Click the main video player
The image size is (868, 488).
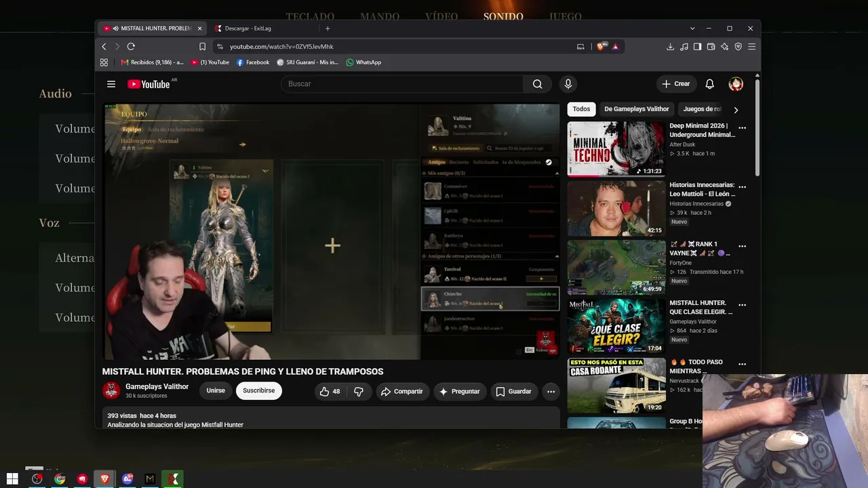point(332,231)
